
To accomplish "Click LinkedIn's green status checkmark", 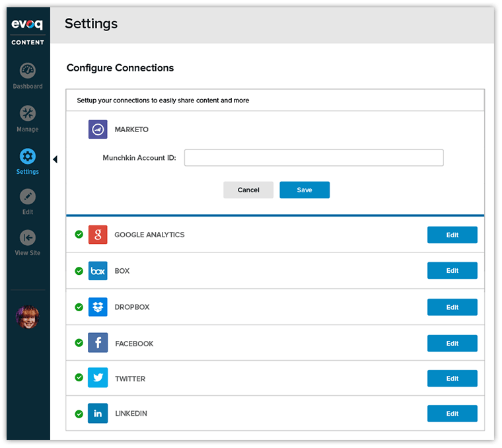I will pyautogui.click(x=79, y=414).
